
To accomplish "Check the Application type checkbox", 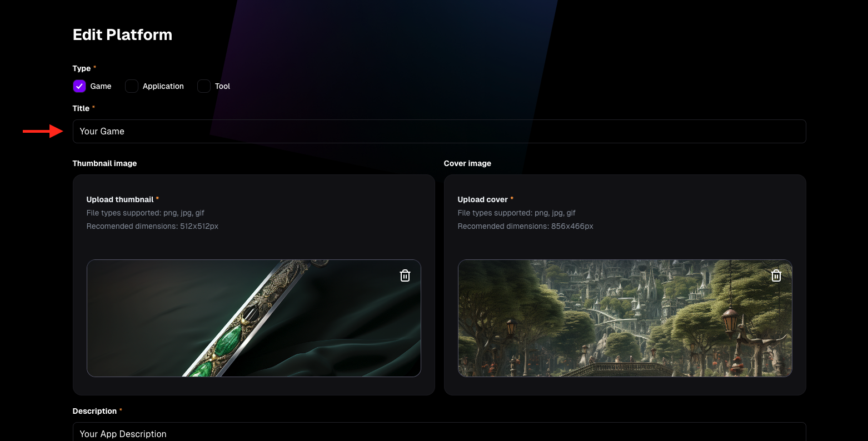I will (132, 86).
